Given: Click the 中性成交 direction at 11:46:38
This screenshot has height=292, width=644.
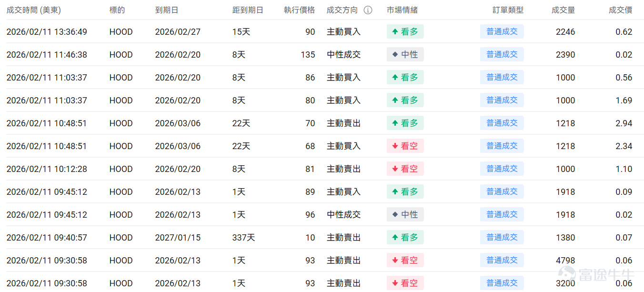Looking at the screenshot, I should (344, 55).
